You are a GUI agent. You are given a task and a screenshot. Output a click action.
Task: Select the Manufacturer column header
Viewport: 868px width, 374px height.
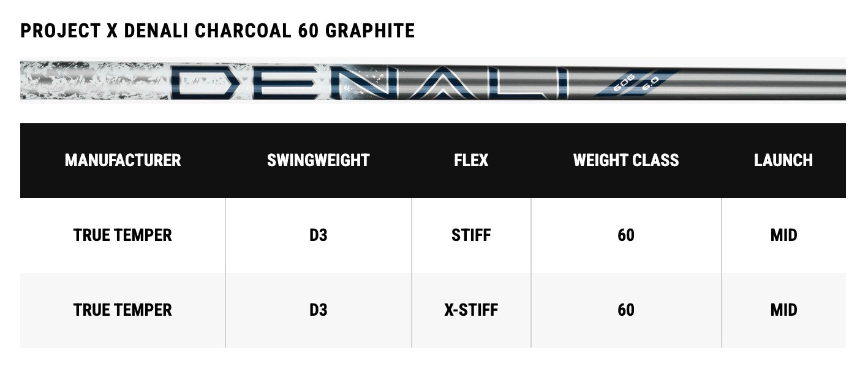pyautogui.click(x=123, y=161)
